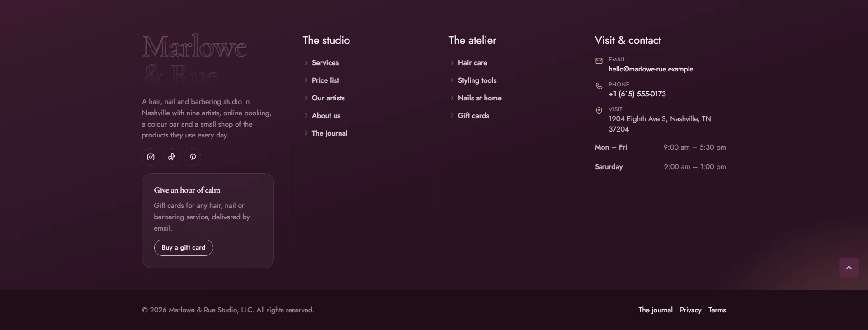The height and width of the screenshot is (330, 868).
Task: Open the Gift cards link in The atelier
Action: point(473,116)
